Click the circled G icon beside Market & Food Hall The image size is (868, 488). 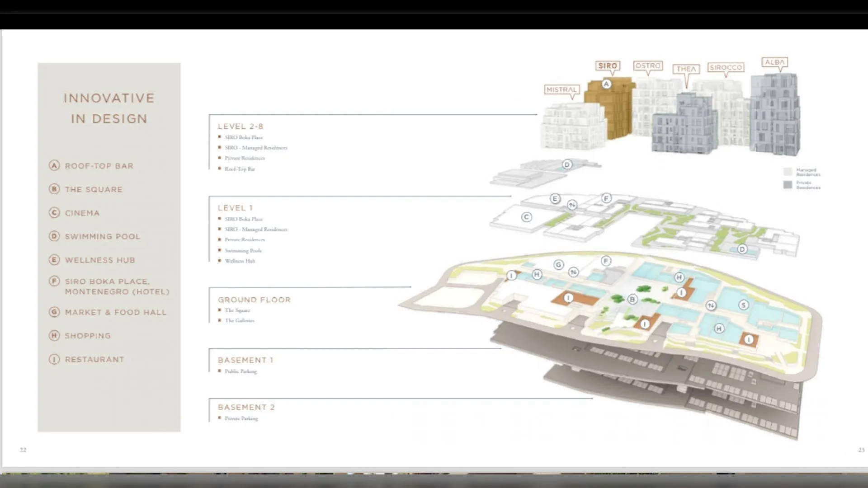[x=54, y=312]
